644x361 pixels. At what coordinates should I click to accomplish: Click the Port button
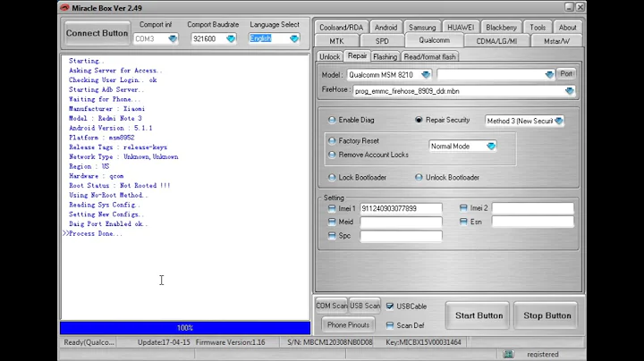tap(566, 74)
